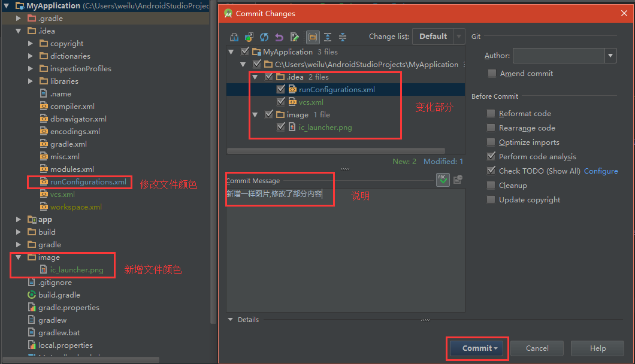Screen dimensions: 635x364
Task: Click Move to Another Changelist icon
Action: coord(249,37)
